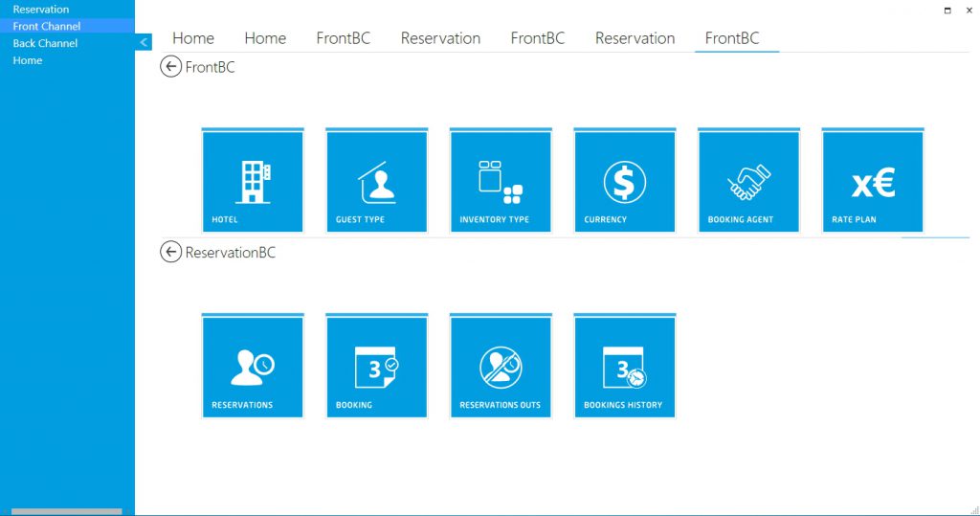Switch to the first Reservation tab

click(440, 38)
